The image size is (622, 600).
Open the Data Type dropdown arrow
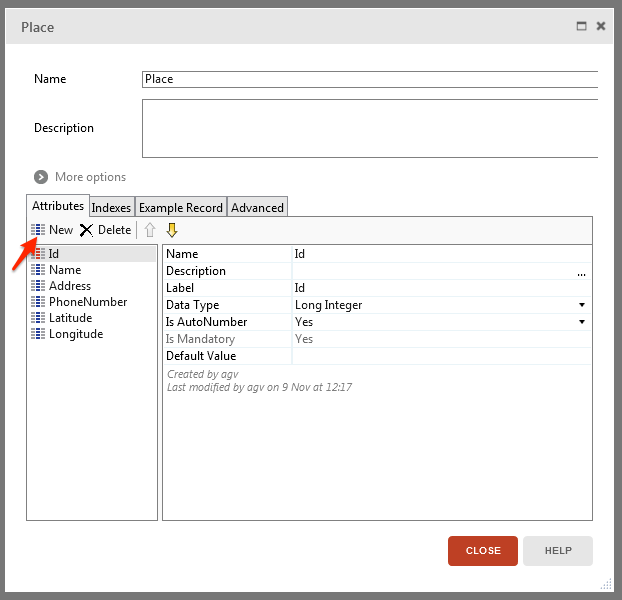tap(582, 305)
